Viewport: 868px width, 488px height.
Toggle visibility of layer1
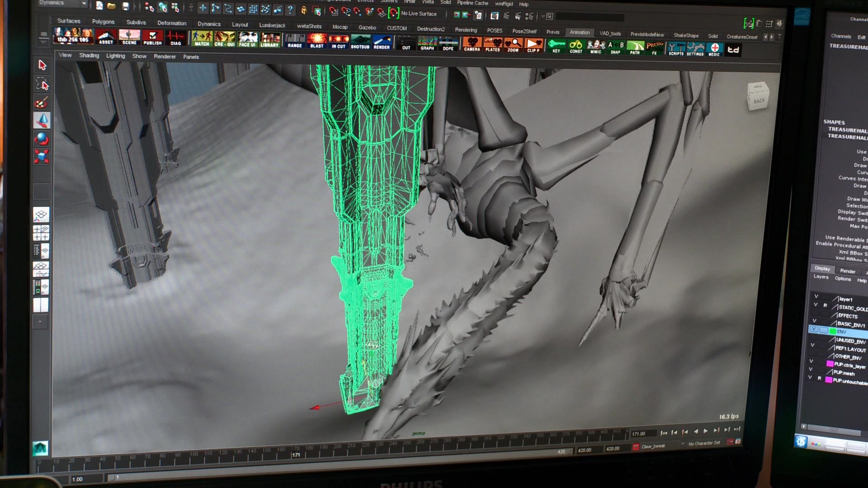[x=816, y=296]
